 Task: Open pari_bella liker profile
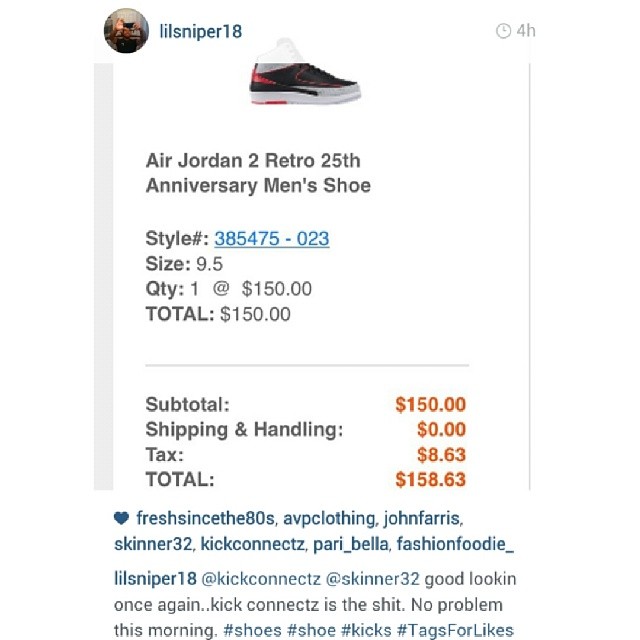pos(351,545)
